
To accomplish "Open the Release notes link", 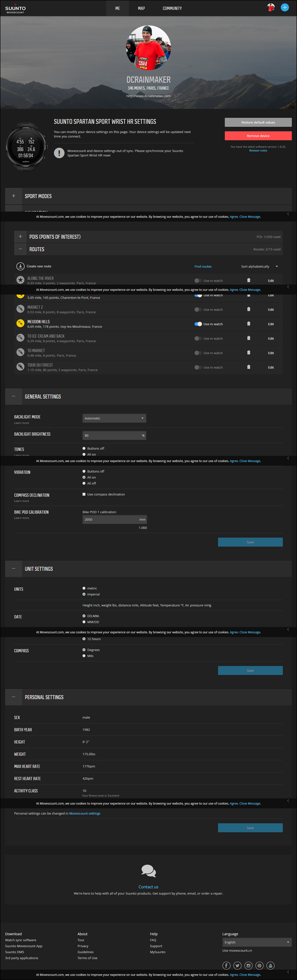I will click(258, 151).
